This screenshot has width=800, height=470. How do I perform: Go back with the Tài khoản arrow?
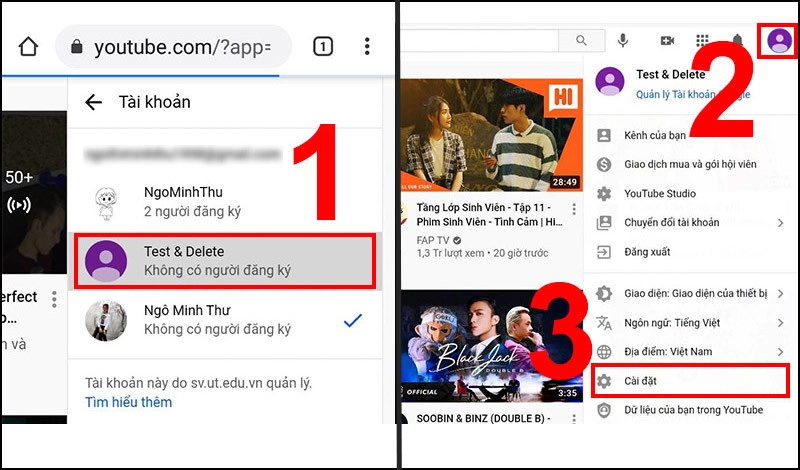click(x=93, y=102)
